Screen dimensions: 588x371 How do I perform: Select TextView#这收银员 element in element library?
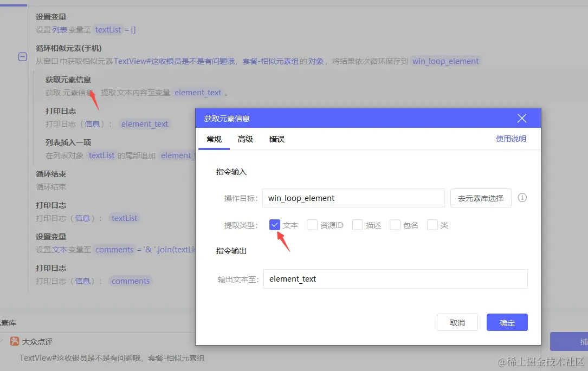tap(112, 358)
